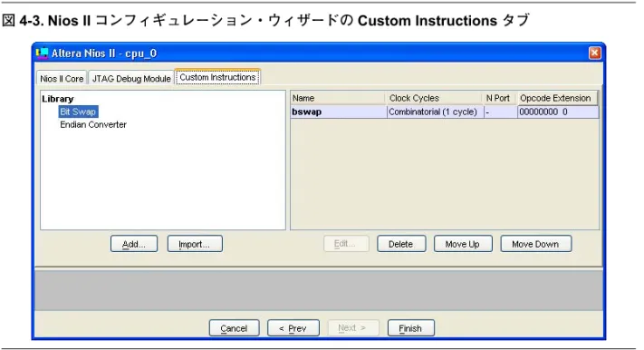Click the 00000000 0 opcode extension cell
The image size is (644, 350).
click(558, 112)
